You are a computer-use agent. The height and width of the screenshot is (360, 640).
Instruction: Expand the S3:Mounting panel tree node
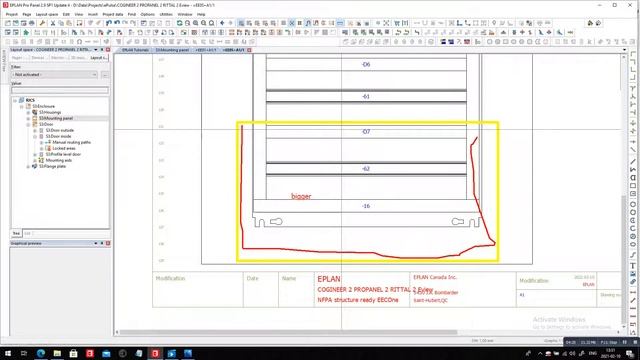coord(28,118)
